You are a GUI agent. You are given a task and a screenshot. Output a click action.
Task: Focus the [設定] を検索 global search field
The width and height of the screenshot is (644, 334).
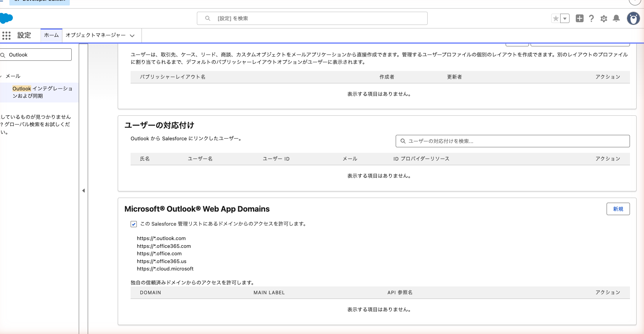[312, 18]
